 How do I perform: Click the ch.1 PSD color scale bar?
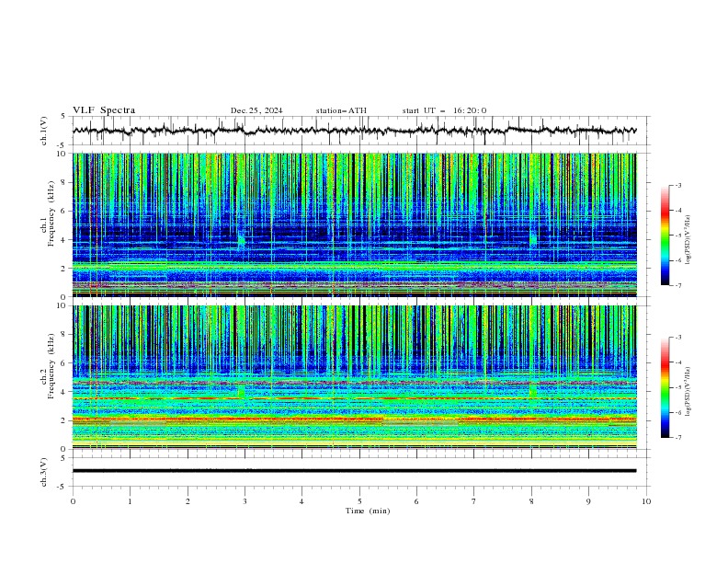click(x=665, y=236)
